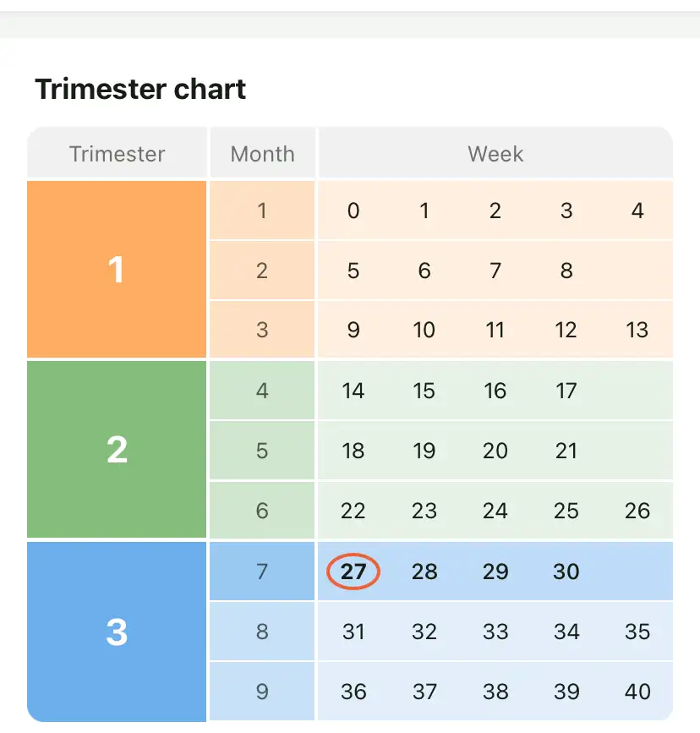700x733 pixels.
Task: Click the Trimester column header
Action: pyautogui.click(x=117, y=154)
